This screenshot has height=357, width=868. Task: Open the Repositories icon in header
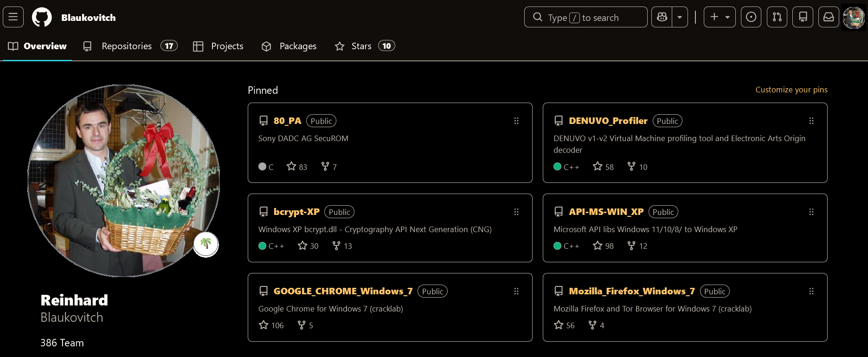click(x=803, y=17)
